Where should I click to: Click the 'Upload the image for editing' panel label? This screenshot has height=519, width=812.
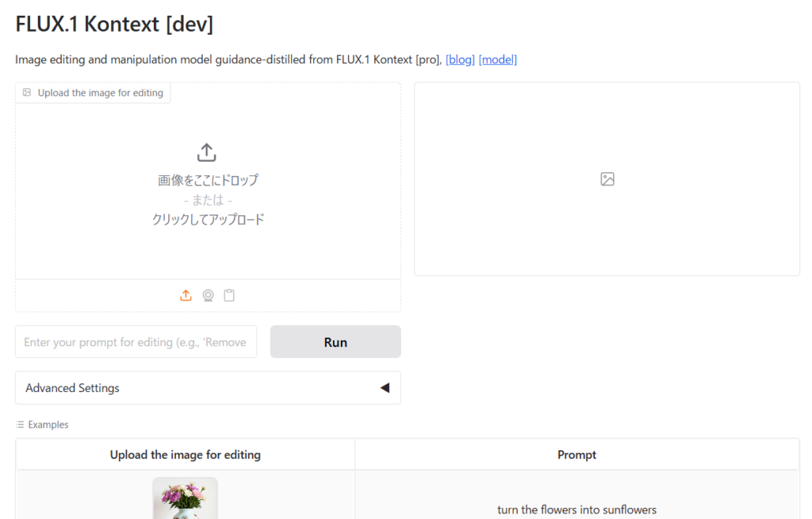coord(100,93)
